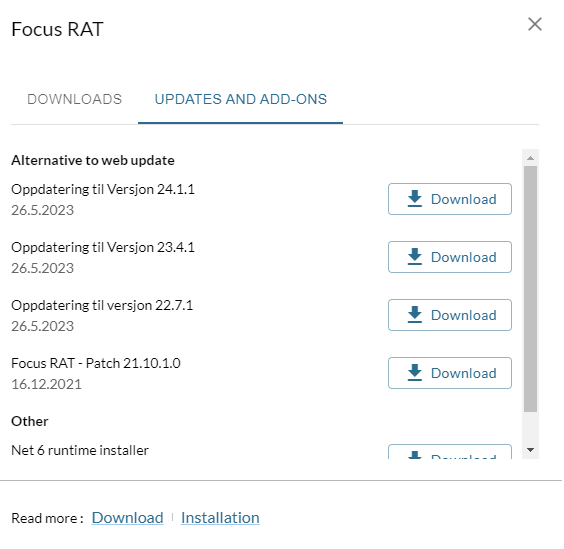Click the scrollbar up arrow

530,158
